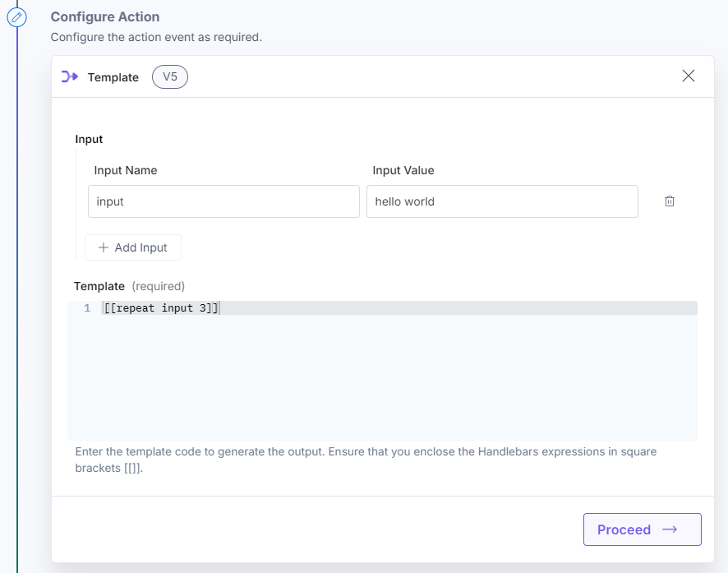The image size is (728, 573).
Task: Click the 'Template (required)' label
Action: (x=129, y=286)
